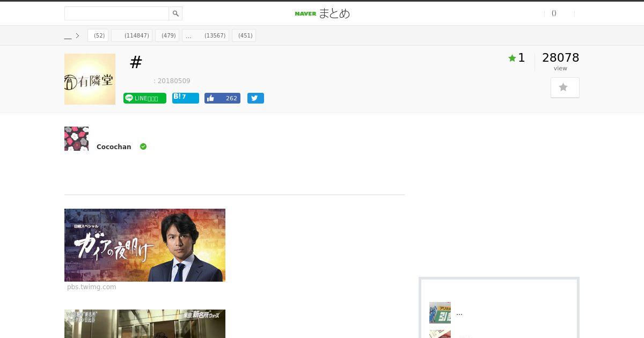Image resolution: width=644 pixels, height=338 pixels.
Task: Open the Cocochan author profile link
Action: point(114,146)
